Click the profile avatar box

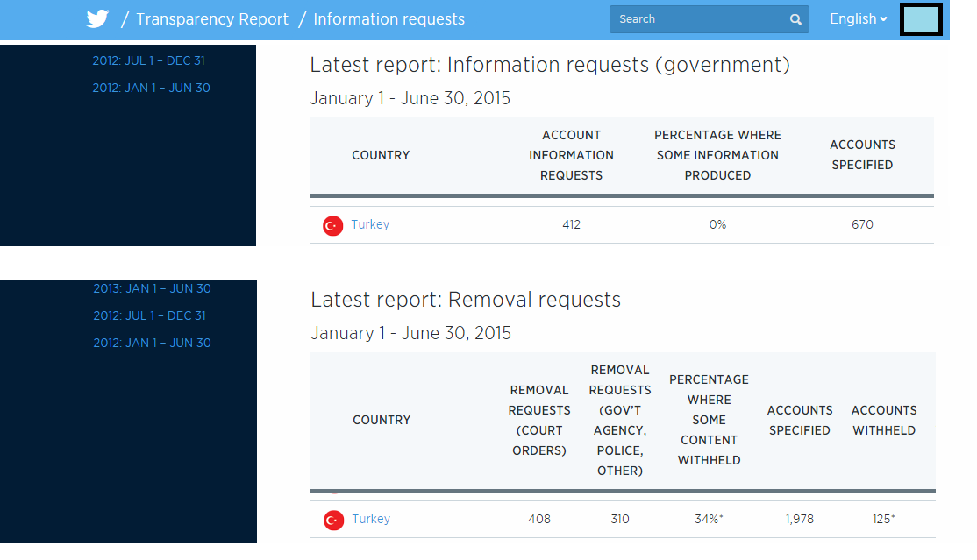[921, 19]
